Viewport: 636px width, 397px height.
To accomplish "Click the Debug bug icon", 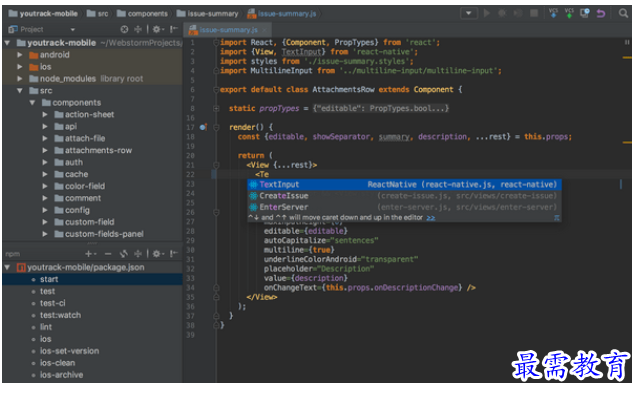I will (x=502, y=13).
